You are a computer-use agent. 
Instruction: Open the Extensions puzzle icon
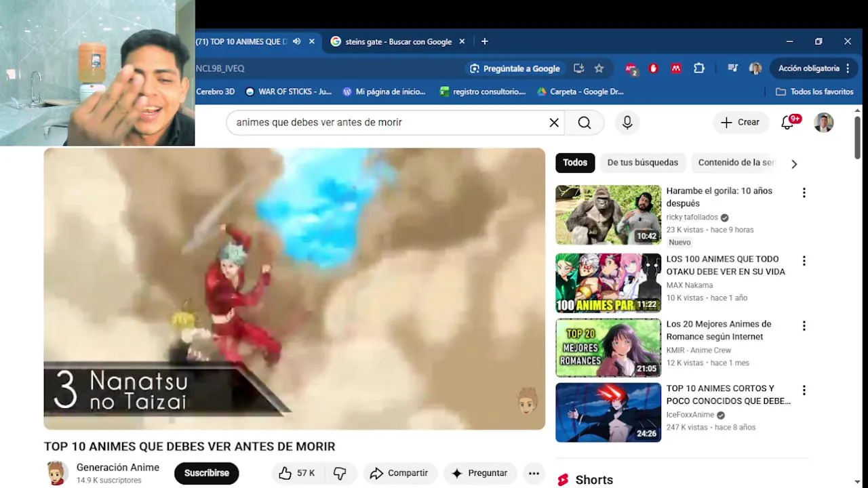click(699, 68)
